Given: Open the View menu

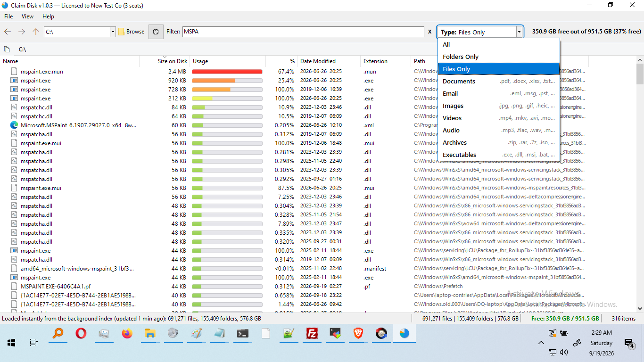Looking at the screenshot, I should [28, 16].
